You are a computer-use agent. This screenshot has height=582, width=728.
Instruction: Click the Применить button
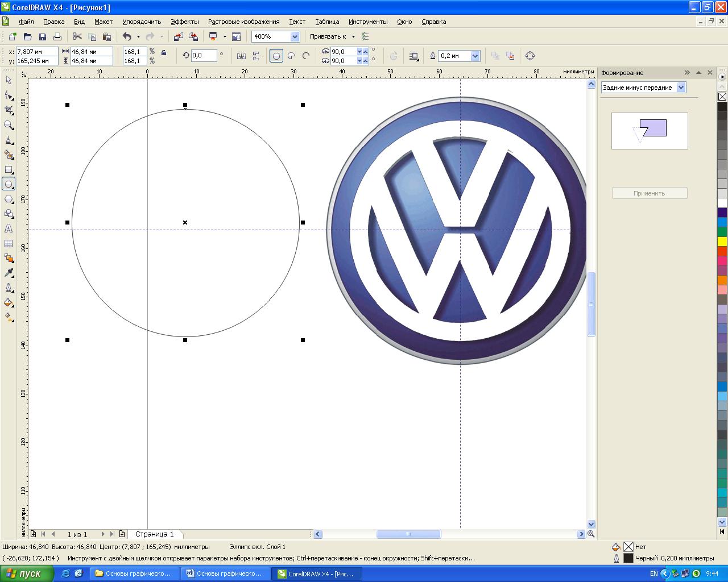(x=650, y=193)
